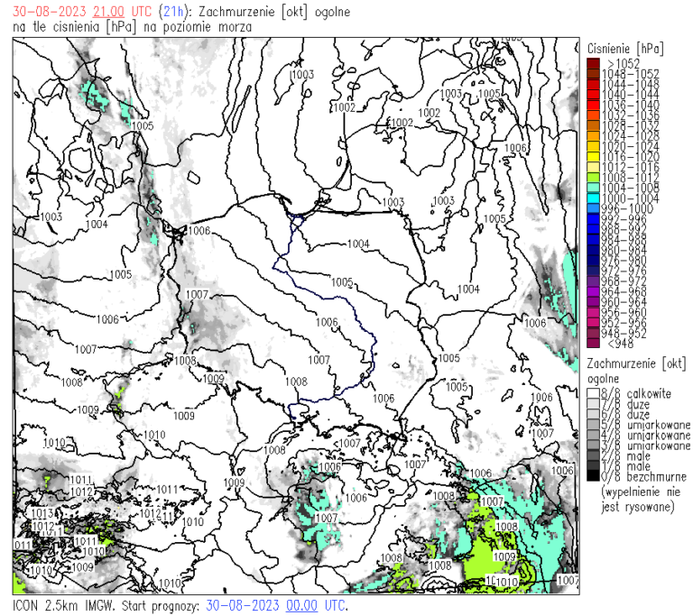The height and width of the screenshot is (616, 693).
Task: Pick the 1016-1020 yellow pressure swatch
Action: (593, 156)
